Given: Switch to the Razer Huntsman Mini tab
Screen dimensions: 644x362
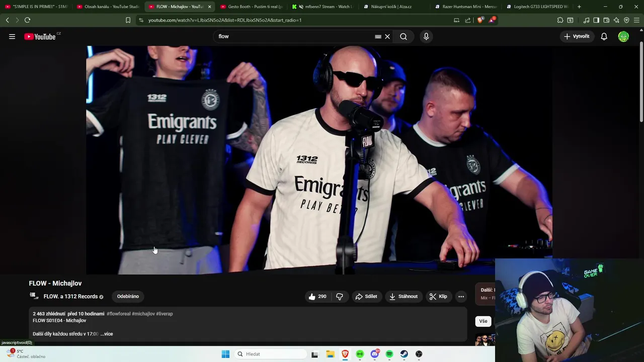Looking at the screenshot, I should [466, 7].
